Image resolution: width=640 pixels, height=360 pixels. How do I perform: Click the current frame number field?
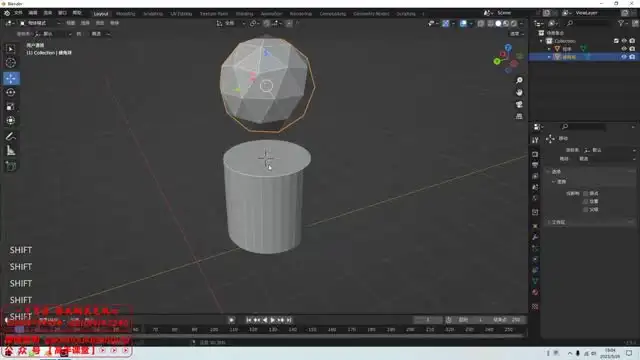point(428,320)
